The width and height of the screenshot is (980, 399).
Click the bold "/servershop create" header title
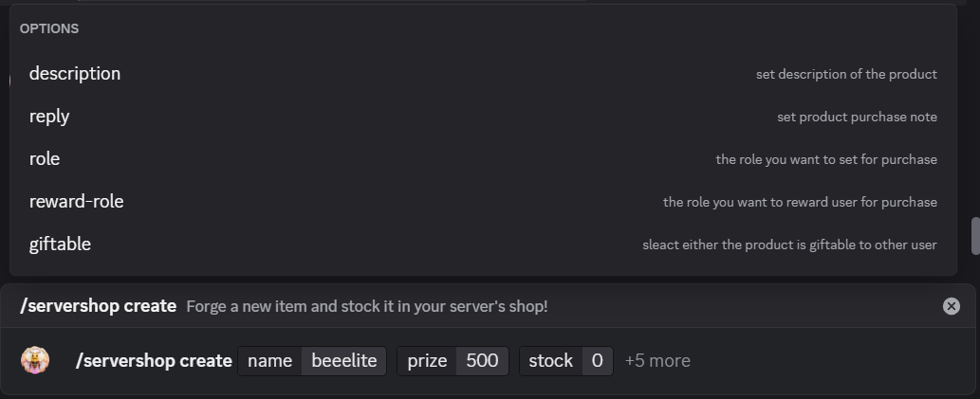tap(98, 306)
